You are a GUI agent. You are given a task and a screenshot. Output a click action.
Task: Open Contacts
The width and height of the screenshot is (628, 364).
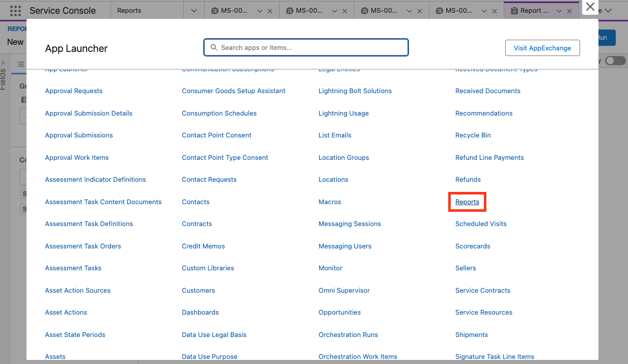[x=196, y=202]
